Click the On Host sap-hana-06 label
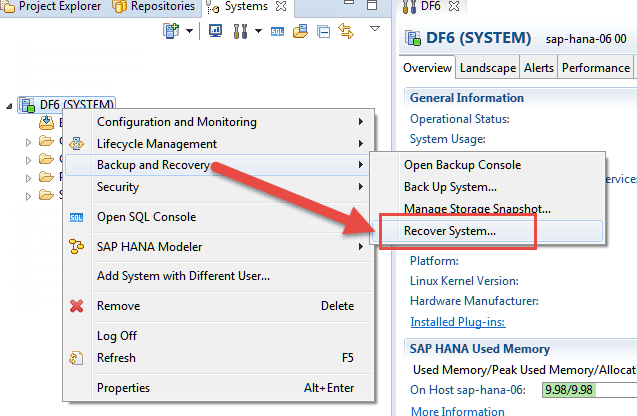Viewport: 637px width, 416px height. click(x=468, y=390)
